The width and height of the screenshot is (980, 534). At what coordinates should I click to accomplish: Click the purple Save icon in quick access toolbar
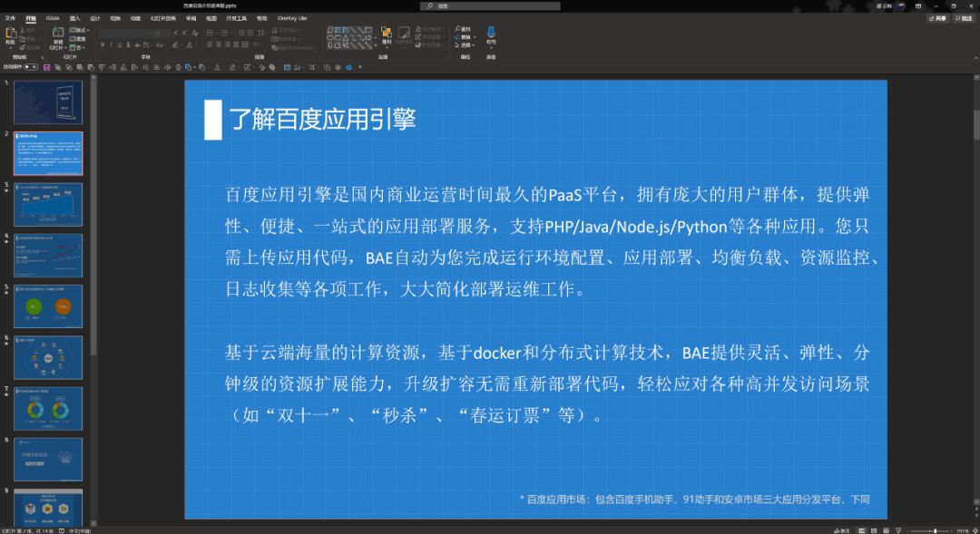tap(47, 67)
